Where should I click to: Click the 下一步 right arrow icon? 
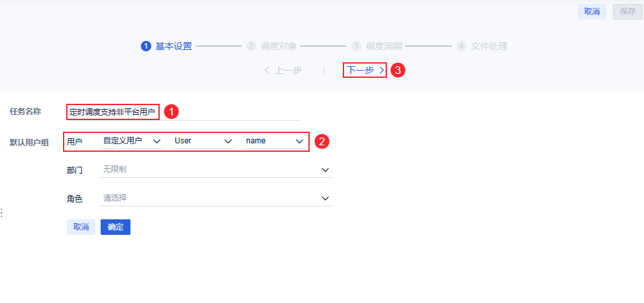coord(382,70)
